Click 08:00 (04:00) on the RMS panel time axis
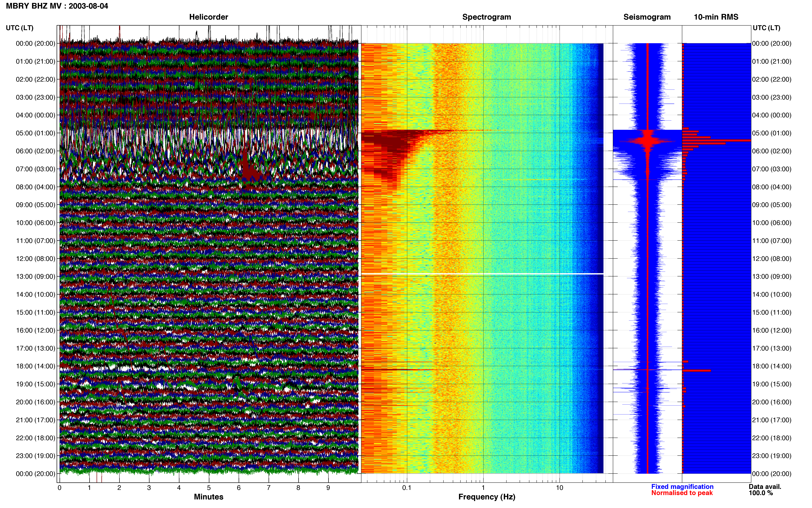Viewport: 812px width, 508px height. [x=772, y=187]
